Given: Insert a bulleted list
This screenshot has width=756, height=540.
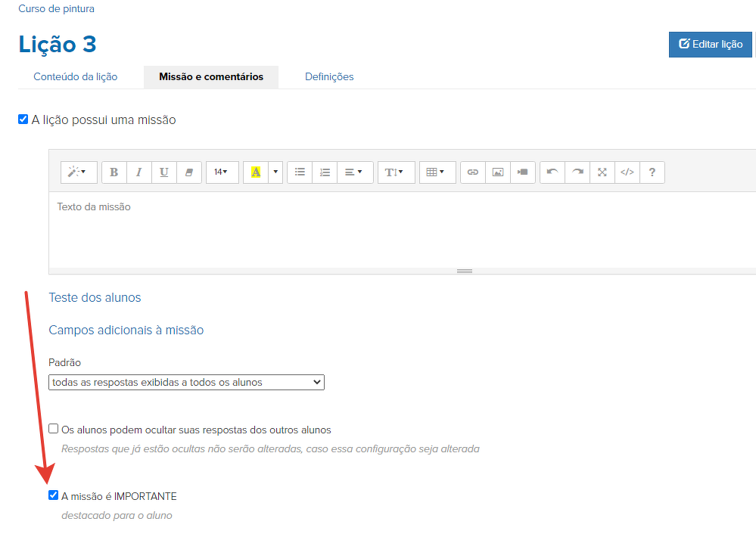Looking at the screenshot, I should (x=300, y=172).
